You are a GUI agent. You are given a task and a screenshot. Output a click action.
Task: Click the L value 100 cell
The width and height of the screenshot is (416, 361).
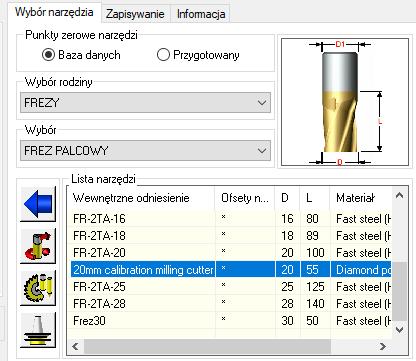tap(315, 253)
